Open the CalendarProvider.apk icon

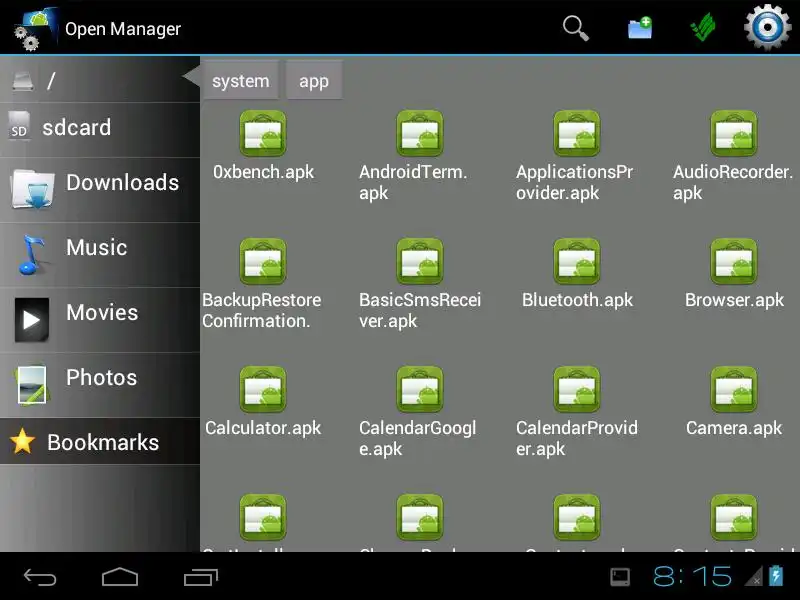[577, 389]
